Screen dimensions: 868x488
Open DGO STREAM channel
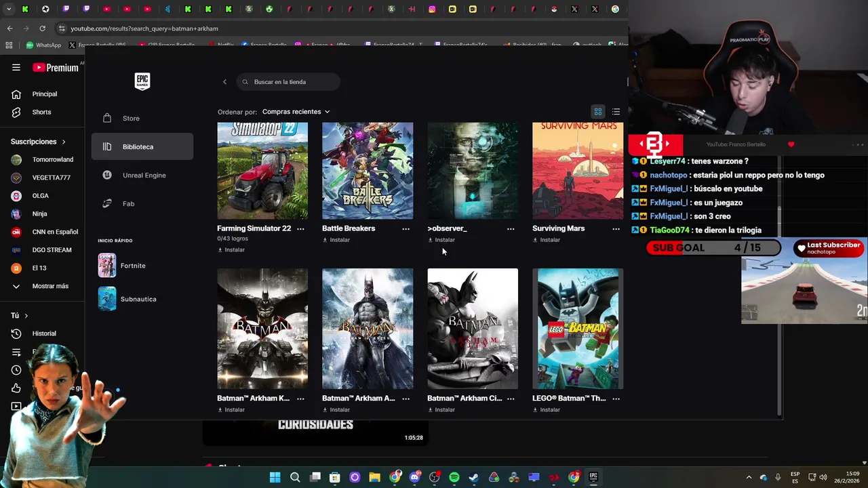click(x=42, y=250)
